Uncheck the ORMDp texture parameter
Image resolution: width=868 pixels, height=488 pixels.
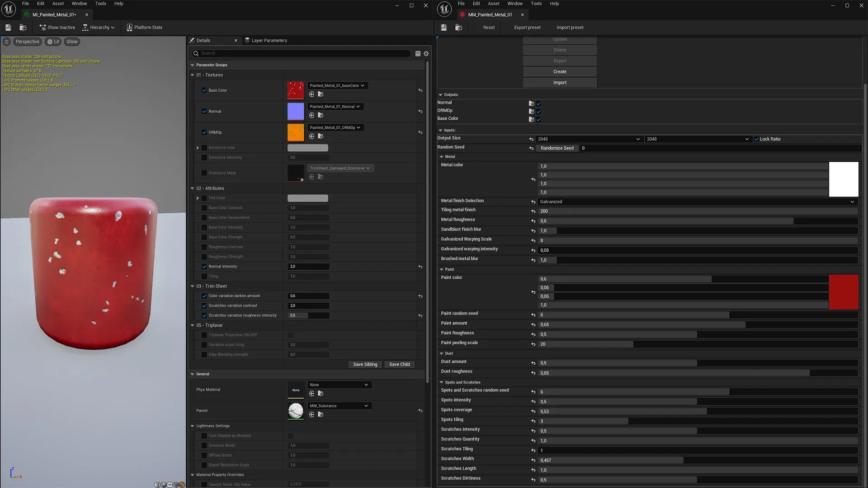coord(204,132)
